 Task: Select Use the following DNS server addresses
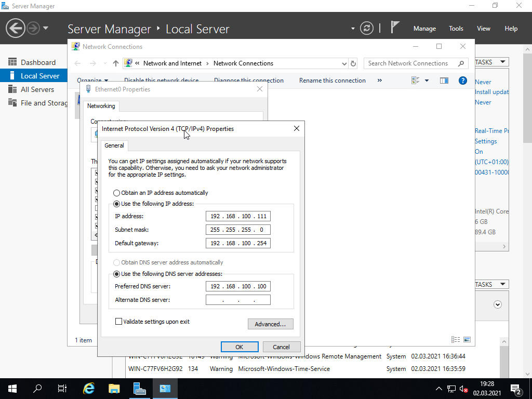pyautogui.click(x=116, y=274)
